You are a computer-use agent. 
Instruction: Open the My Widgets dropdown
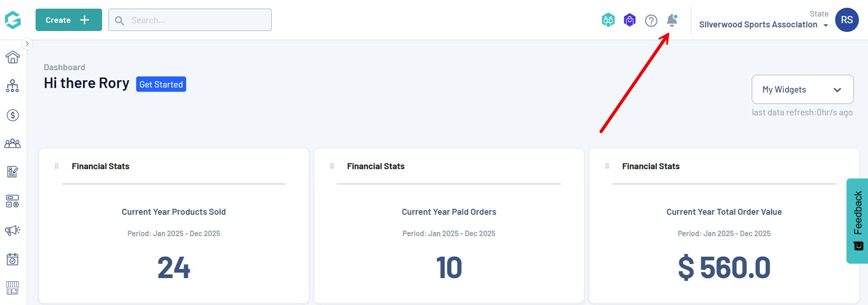click(x=802, y=89)
